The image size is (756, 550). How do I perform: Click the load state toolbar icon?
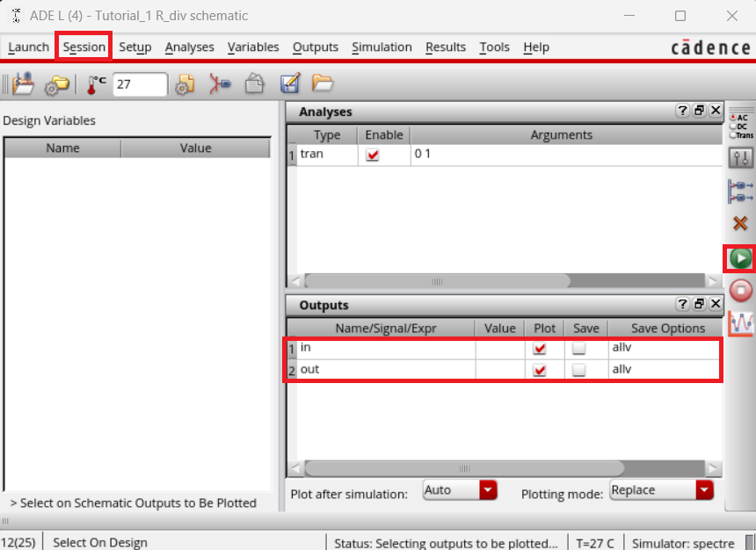point(23,83)
